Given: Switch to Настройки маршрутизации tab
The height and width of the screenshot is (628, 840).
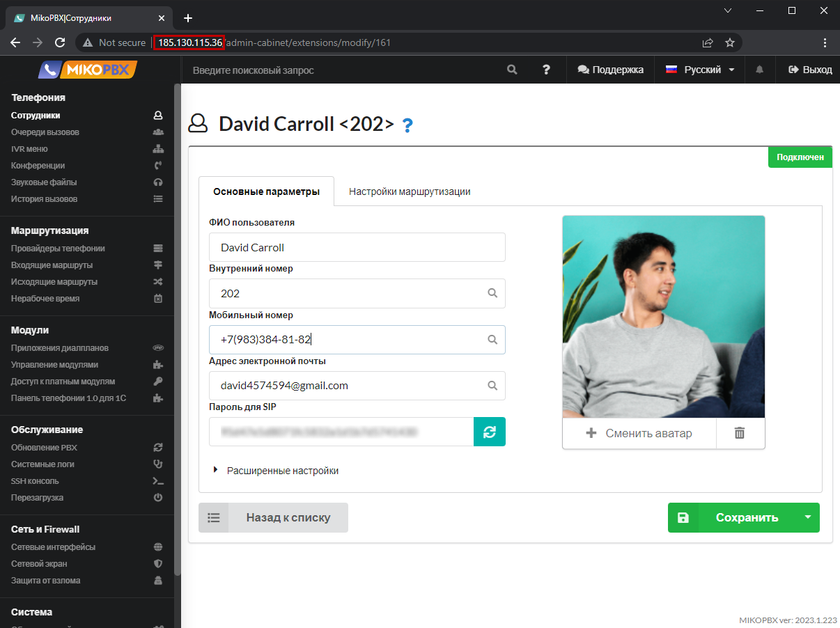Looking at the screenshot, I should (410, 191).
